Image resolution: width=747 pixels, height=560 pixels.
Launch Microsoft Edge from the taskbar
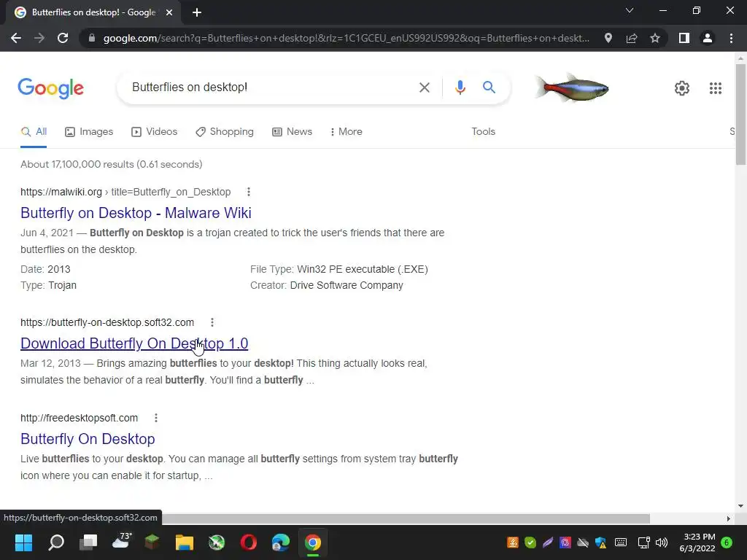click(x=281, y=542)
